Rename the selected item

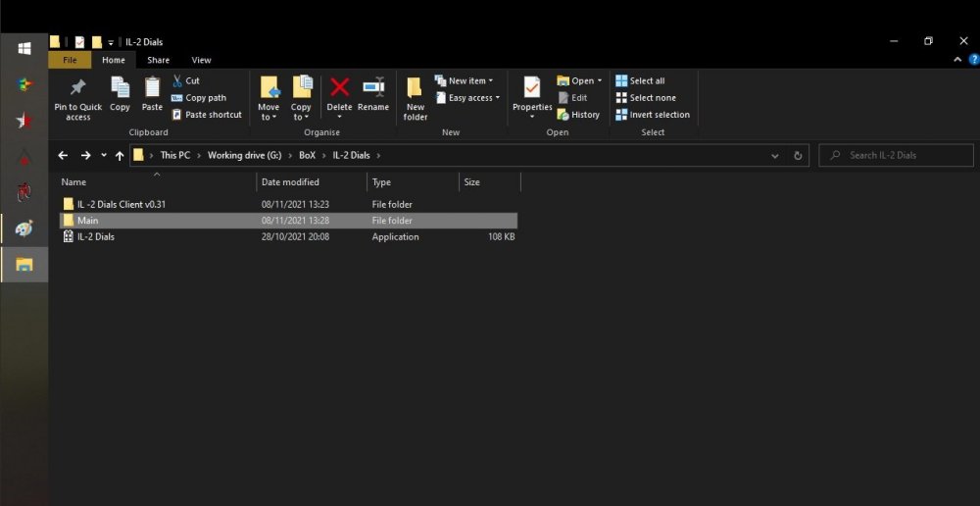point(373,94)
